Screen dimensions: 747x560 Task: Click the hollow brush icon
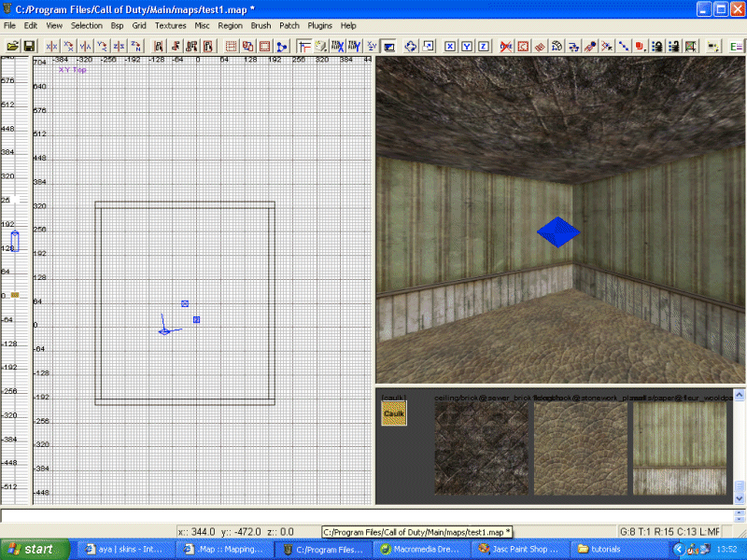265,46
